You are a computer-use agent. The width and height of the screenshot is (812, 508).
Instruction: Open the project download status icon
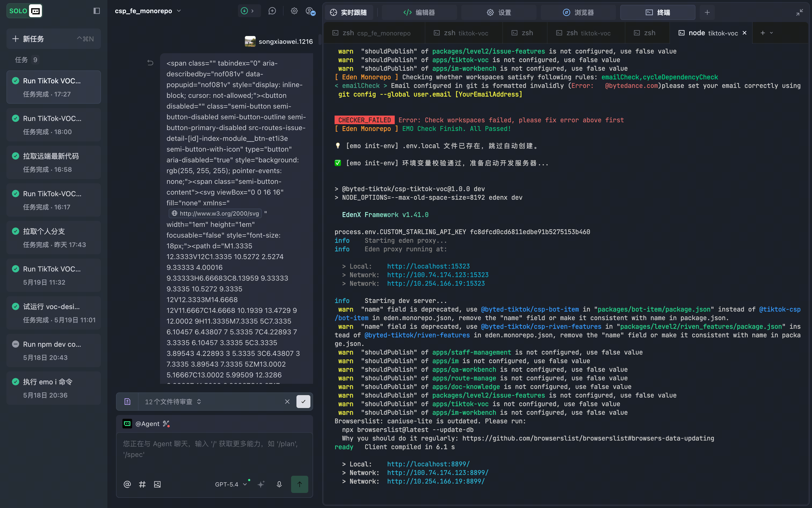coord(244,11)
